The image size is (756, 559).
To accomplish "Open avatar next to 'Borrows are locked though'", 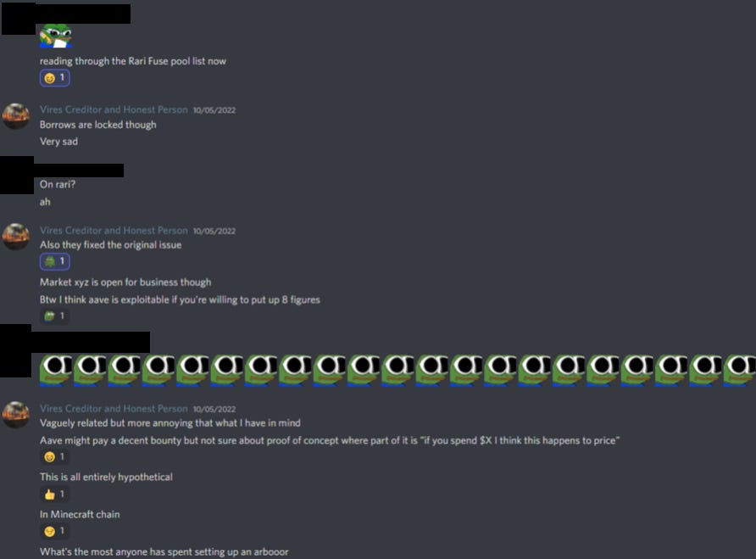I will pyautogui.click(x=16, y=116).
